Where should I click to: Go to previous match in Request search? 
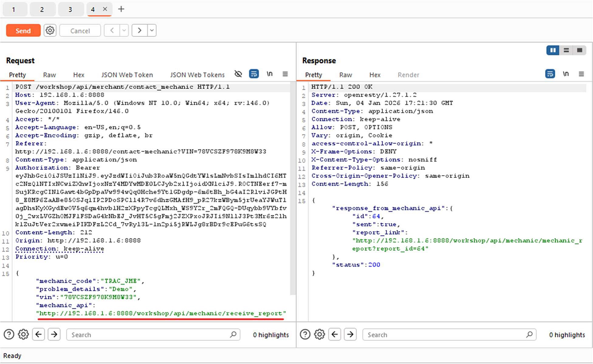tap(39, 334)
